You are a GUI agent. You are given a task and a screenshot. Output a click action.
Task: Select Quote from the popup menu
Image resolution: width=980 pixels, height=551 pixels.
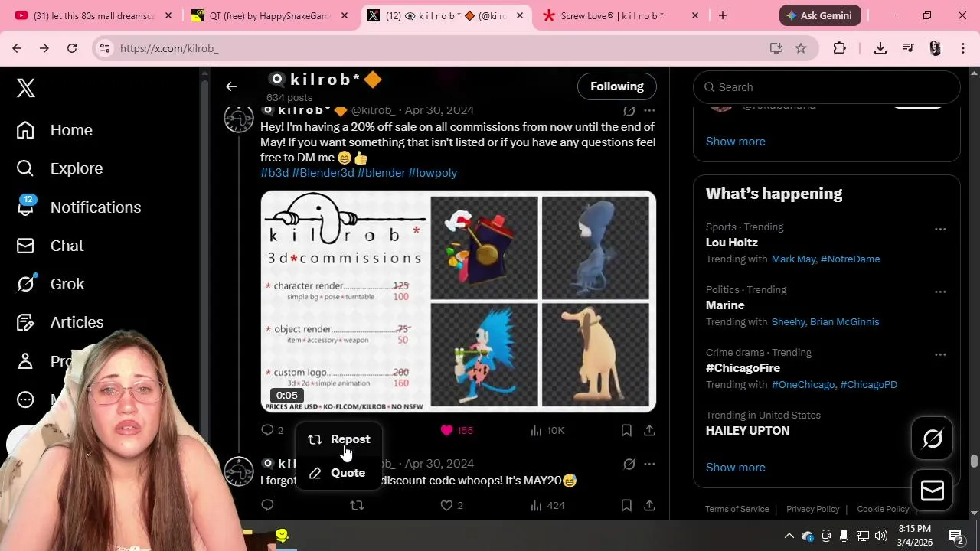[x=339, y=473]
